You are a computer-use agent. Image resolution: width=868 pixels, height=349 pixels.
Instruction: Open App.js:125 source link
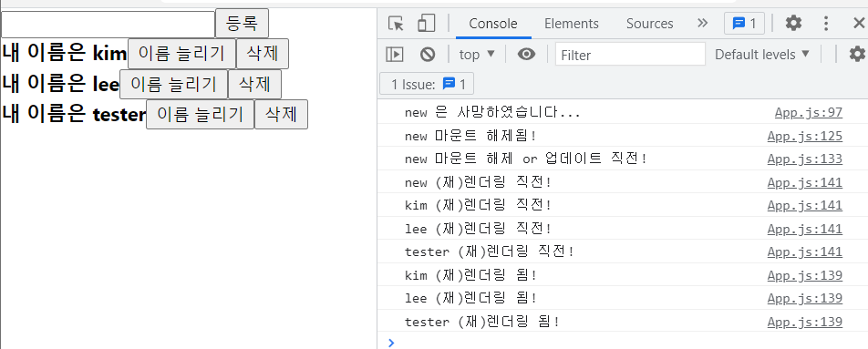[805, 136]
